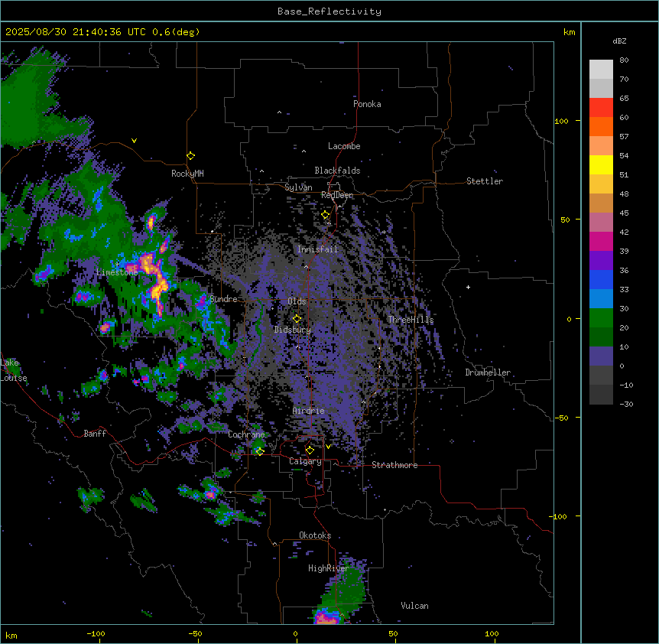The image size is (659, 644).
Task: Click the HighRiver label
Action: click(x=329, y=568)
